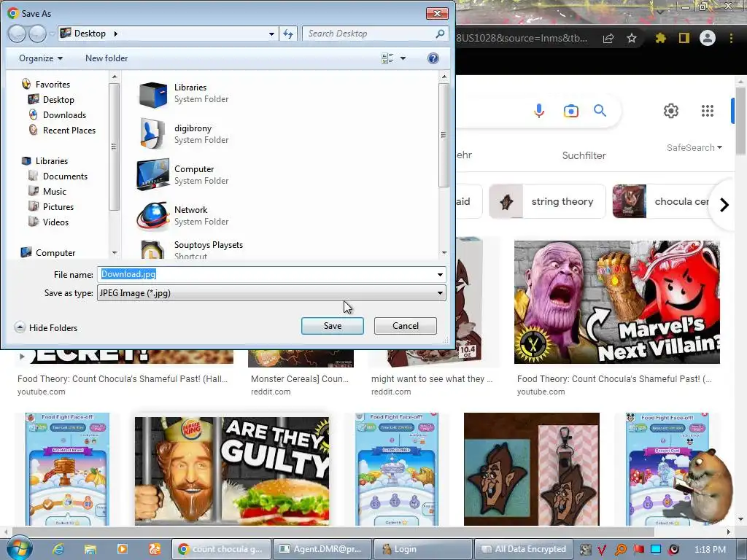Click the refresh icon beside the address bar
This screenshot has height=560, width=747.
pos(288,34)
